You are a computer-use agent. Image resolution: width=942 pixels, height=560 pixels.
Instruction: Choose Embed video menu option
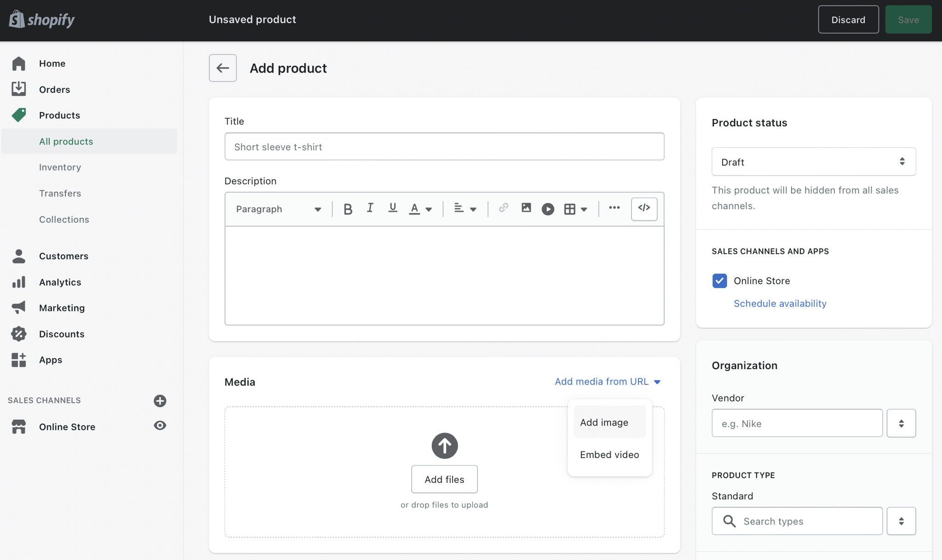609,455
